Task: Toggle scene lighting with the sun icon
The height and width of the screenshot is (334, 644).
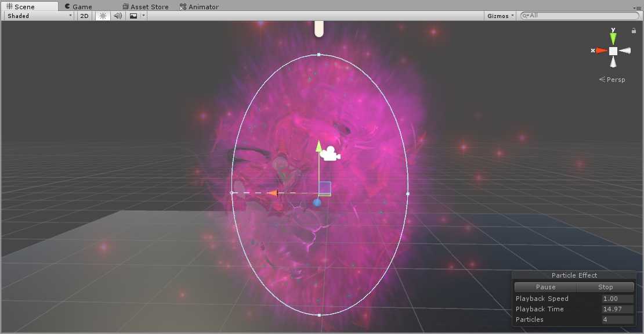Action: click(x=103, y=16)
